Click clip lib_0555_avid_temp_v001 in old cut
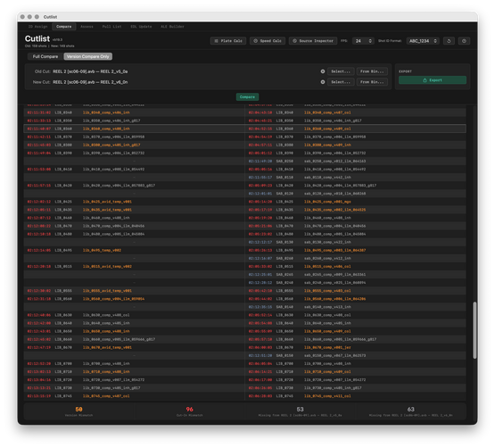495x448 pixels. tap(107, 291)
